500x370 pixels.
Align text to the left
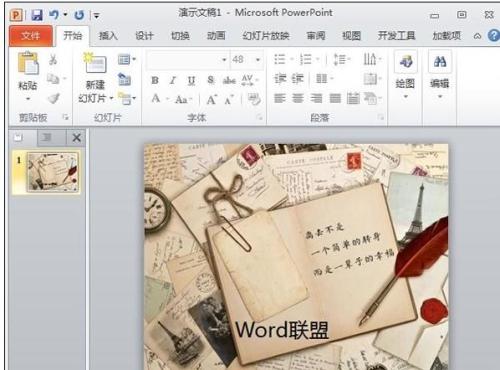(280, 98)
